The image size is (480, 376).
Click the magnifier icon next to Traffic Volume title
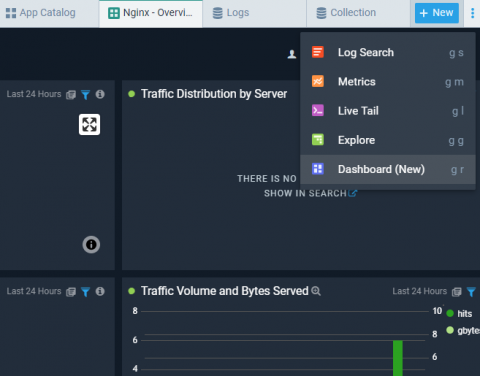pos(316,291)
